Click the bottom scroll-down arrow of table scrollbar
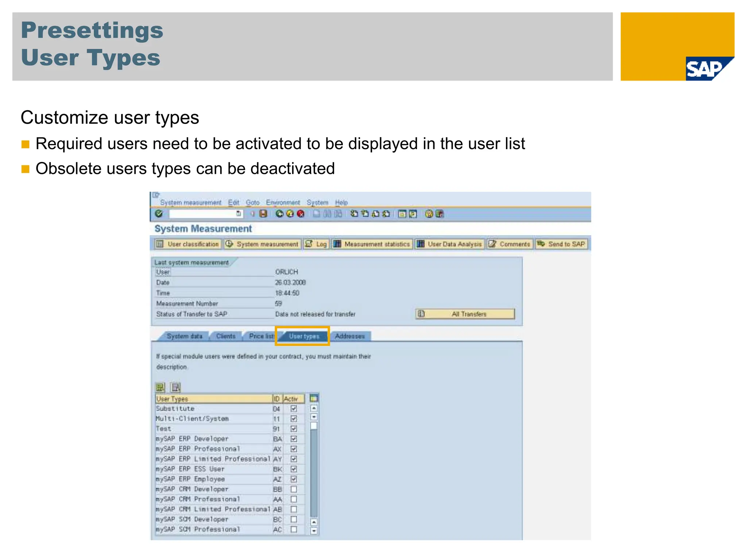Viewport: 747px width, 560px height. 314,531
